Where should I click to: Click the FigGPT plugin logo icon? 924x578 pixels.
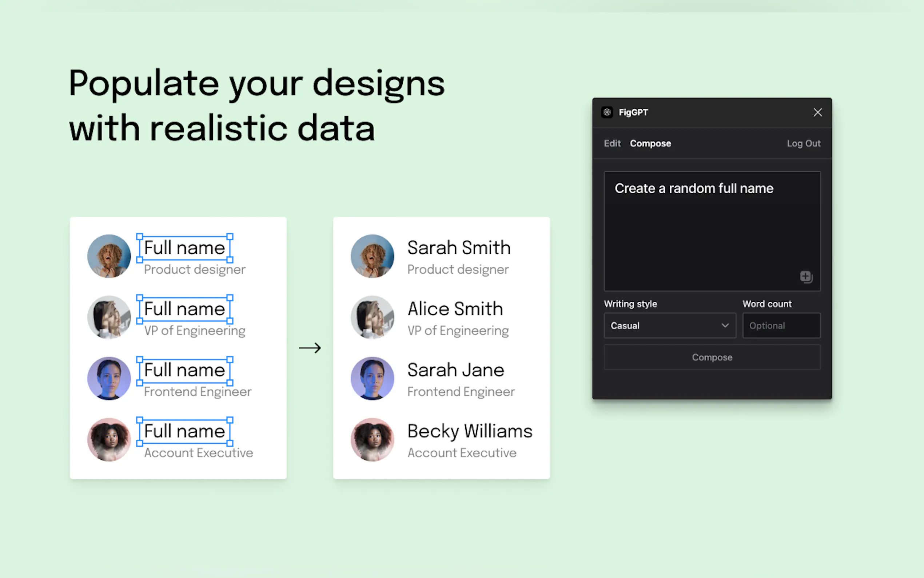[607, 112]
